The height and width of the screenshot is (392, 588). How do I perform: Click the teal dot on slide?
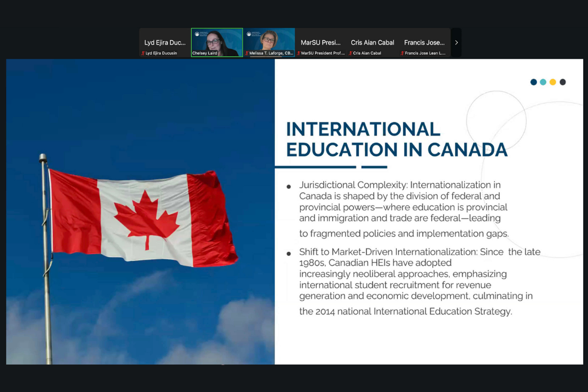pyautogui.click(x=543, y=82)
